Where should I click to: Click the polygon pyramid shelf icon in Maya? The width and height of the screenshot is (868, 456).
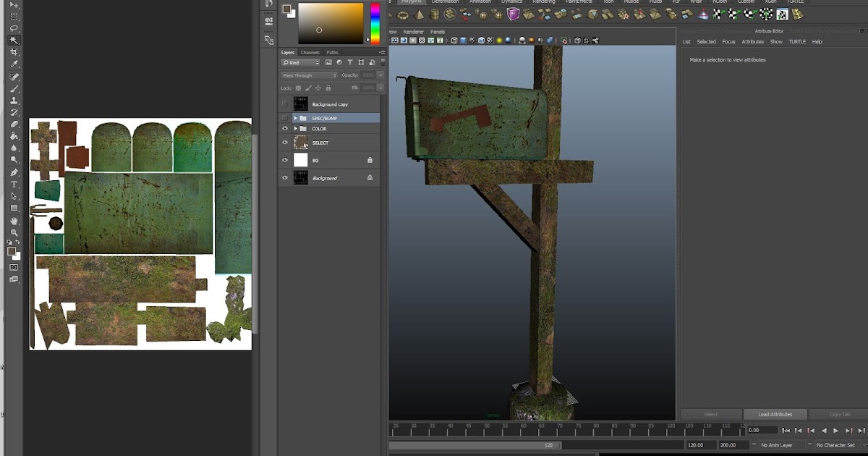pos(419,14)
